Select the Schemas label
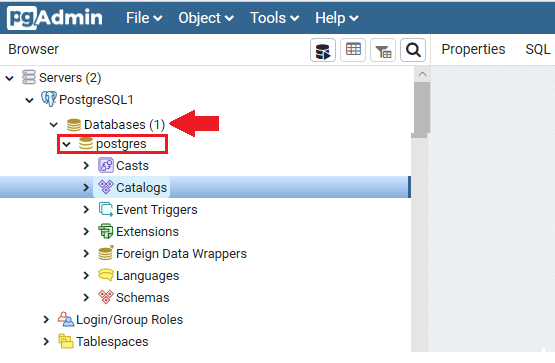The image size is (555, 363). (143, 298)
